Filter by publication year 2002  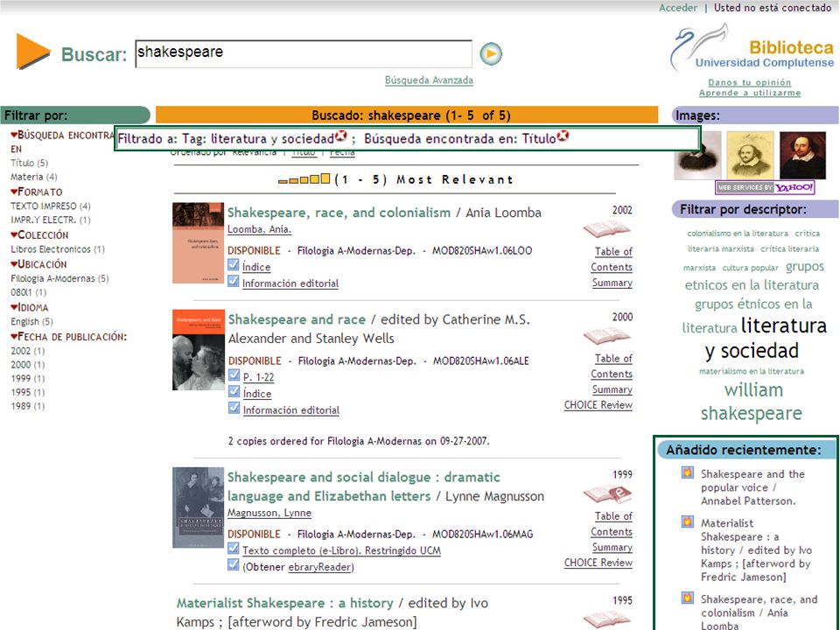(x=28, y=351)
